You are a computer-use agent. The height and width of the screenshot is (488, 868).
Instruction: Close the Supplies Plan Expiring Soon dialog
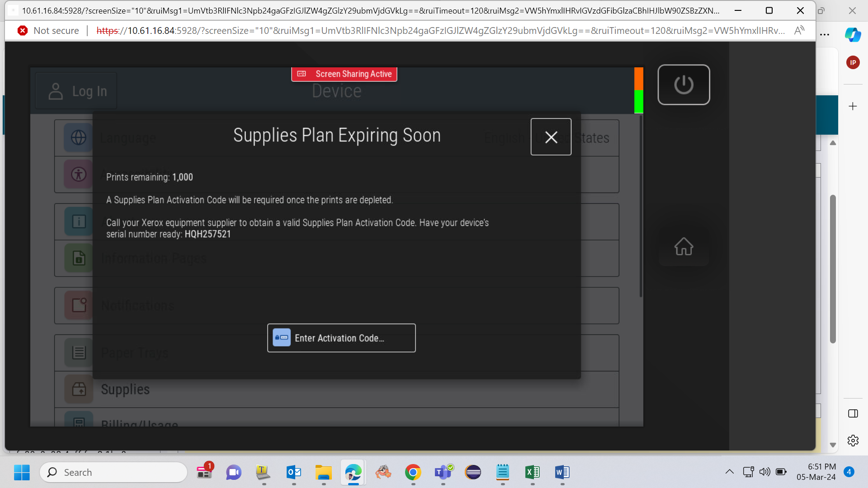click(551, 137)
